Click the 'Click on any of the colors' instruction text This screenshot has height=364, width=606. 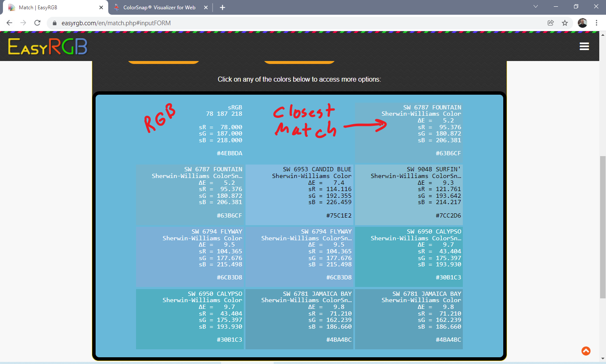pos(299,79)
